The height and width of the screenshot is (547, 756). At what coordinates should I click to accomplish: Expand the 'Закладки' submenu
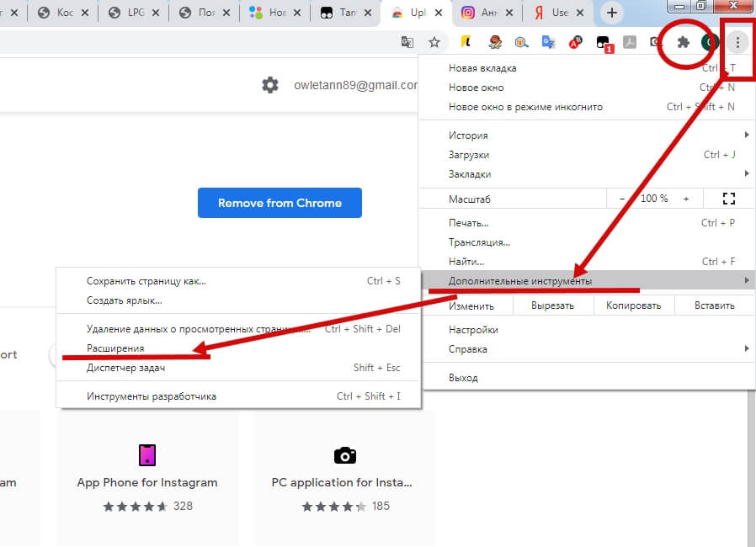(x=586, y=174)
